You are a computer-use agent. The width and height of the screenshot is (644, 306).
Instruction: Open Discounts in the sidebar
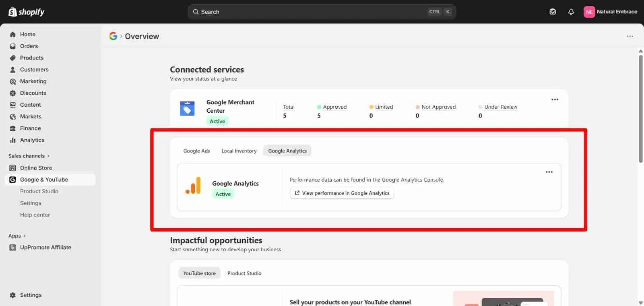coord(33,93)
